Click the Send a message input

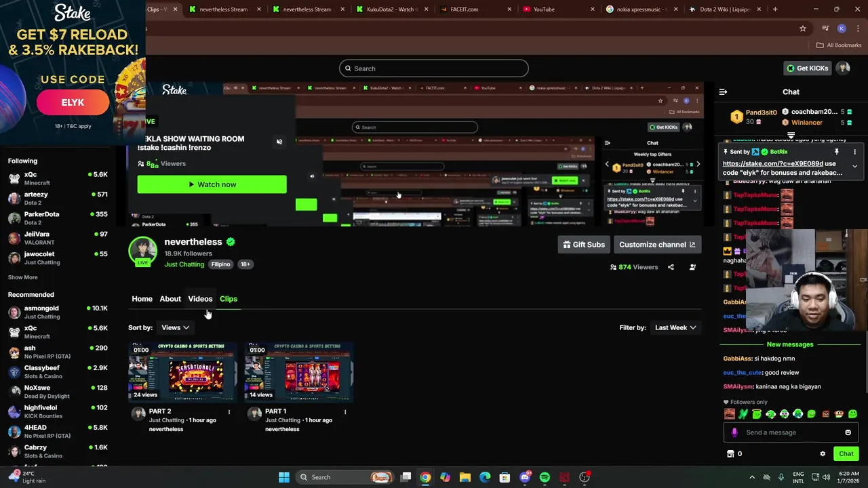tap(791, 432)
